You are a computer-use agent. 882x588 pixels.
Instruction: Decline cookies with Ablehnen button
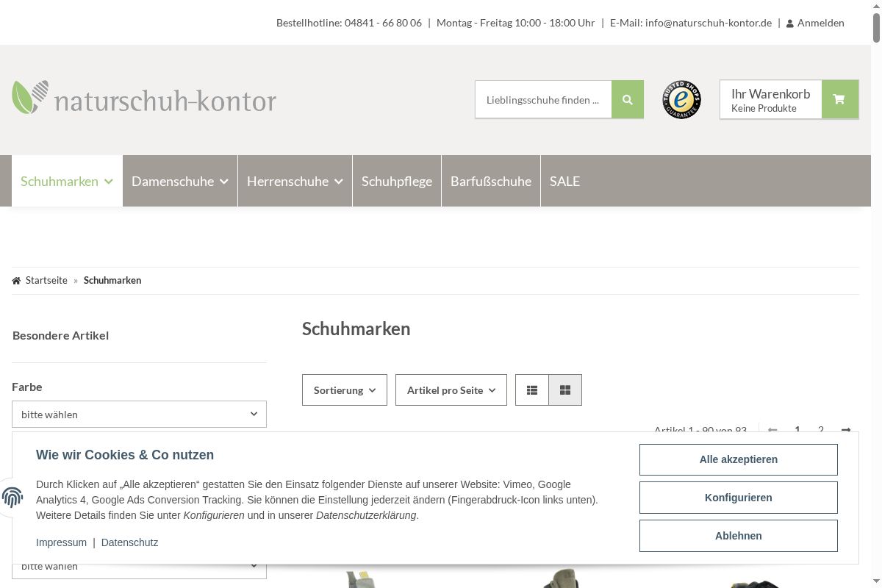(738, 536)
